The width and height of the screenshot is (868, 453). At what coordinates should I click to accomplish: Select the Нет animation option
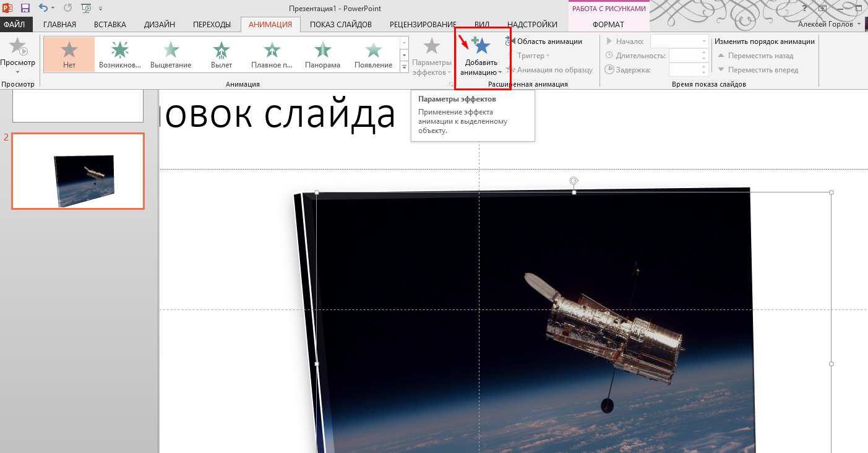(69, 54)
